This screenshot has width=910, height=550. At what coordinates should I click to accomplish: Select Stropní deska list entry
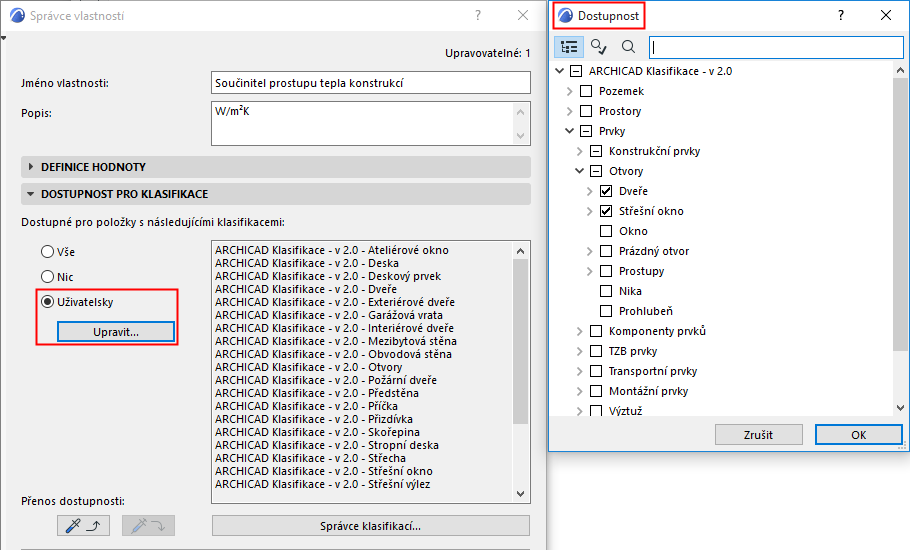point(326,445)
